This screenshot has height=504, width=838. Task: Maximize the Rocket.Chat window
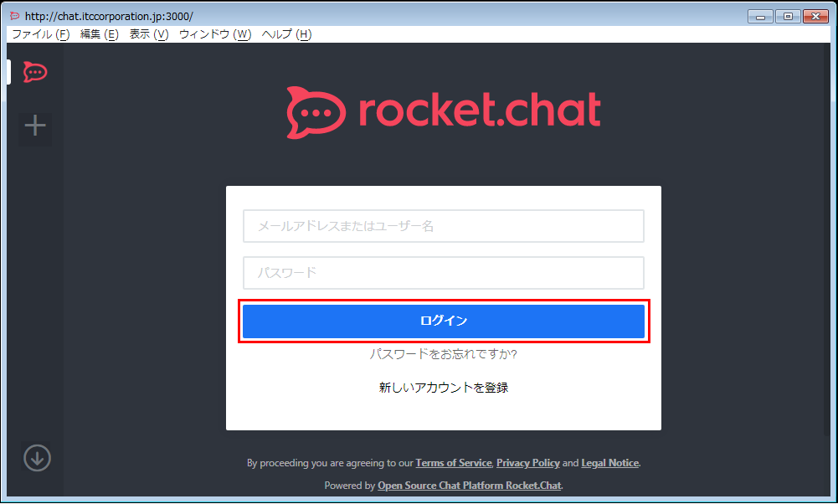tap(788, 17)
